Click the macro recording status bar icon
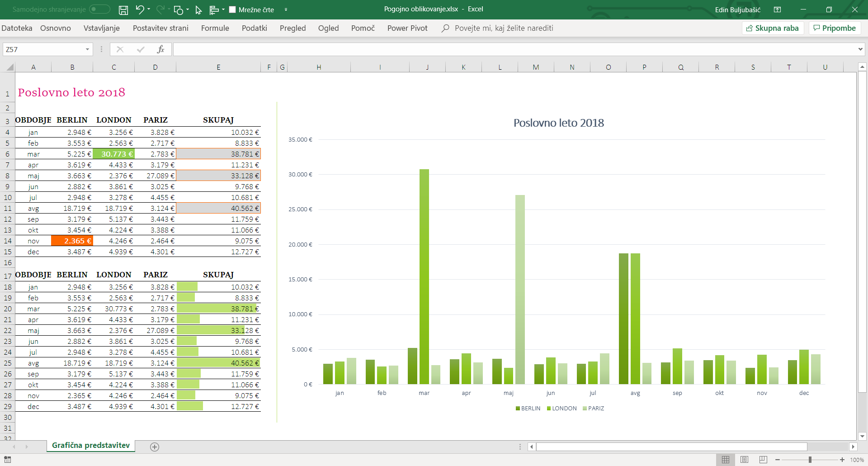 (7, 460)
